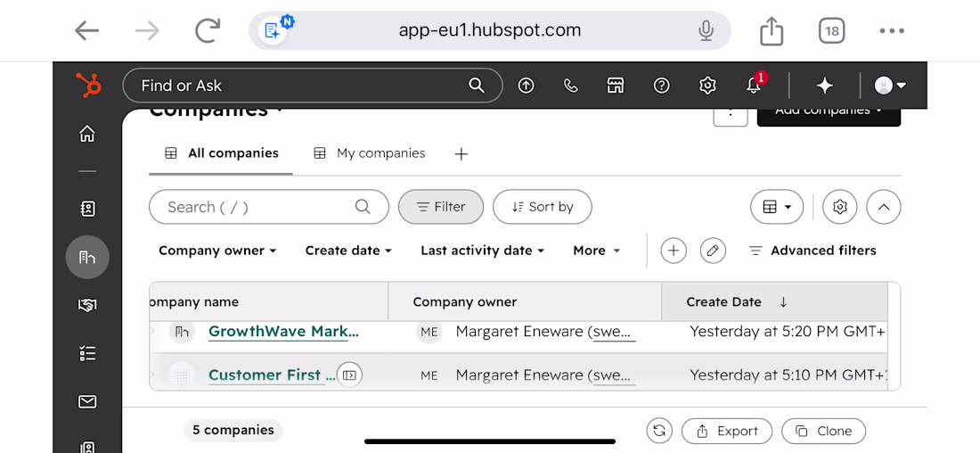Open the Last activity date filter dropdown
This screenshot has width=980, height=453.
coord(483,251)
